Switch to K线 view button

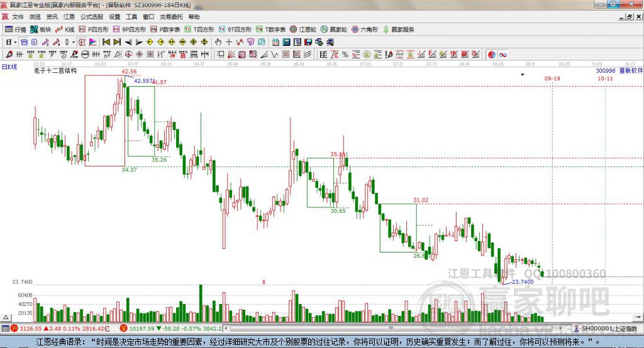coord(65,30)
